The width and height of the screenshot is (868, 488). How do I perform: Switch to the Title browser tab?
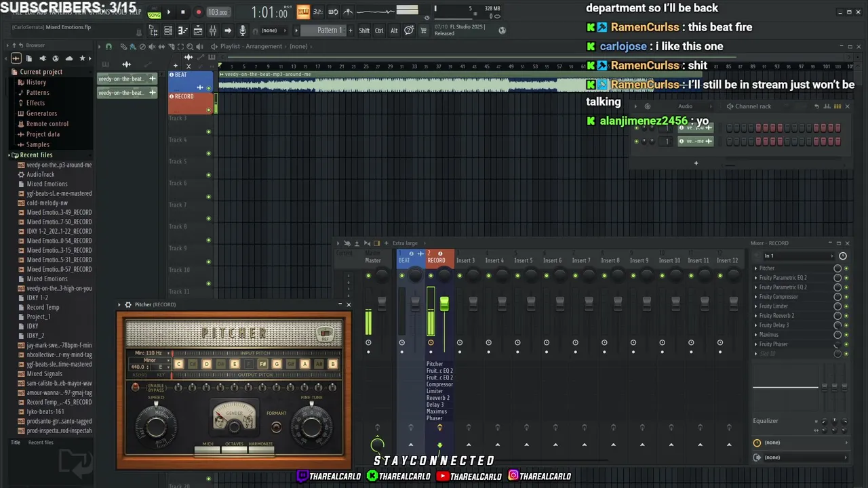(x=15, y=443)
